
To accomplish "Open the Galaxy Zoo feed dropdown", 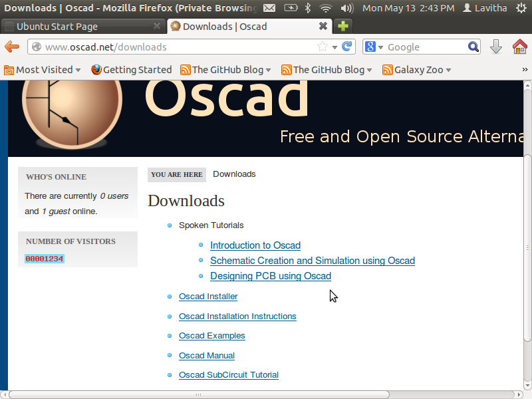I will pyautogui.click(x=417, y=70).
